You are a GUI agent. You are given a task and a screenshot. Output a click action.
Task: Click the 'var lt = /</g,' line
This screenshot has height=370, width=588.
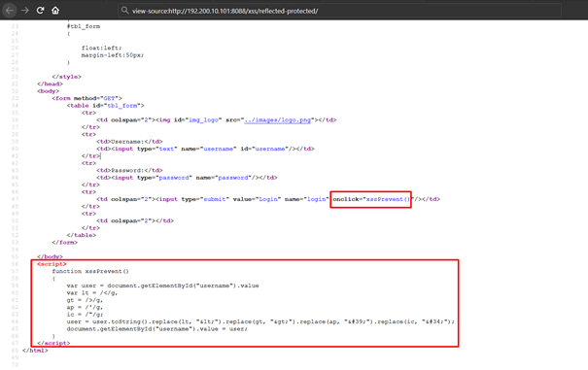point(92,292)
